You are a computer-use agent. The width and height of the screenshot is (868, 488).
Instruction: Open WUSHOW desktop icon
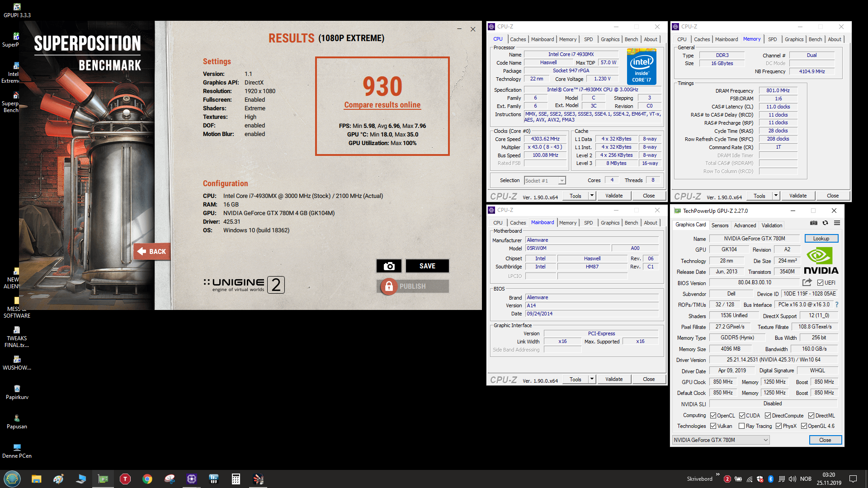pyautogui.click(x=17, y=363)
